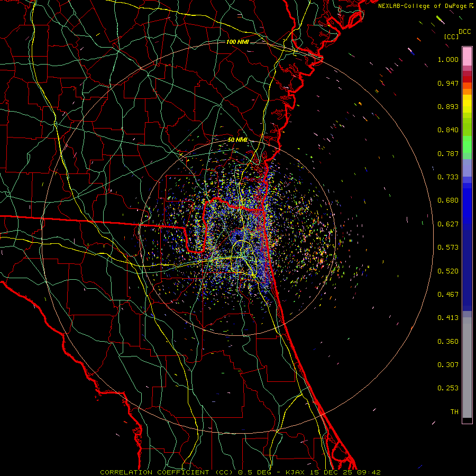The width and height of the screenshot is (476, 476).
Task: Click the 0.307 scale value
Action: (448, 365)
